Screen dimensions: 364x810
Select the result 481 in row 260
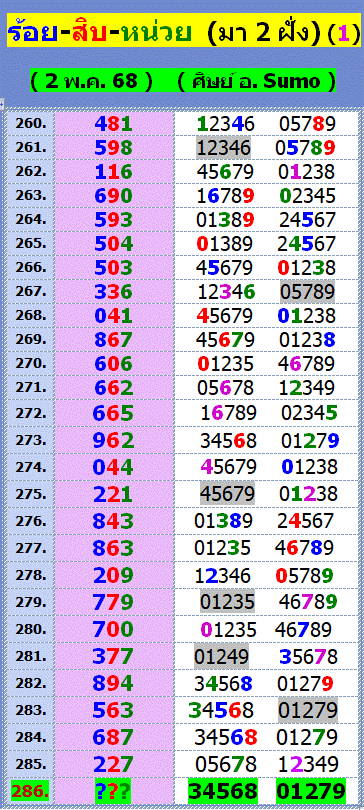(x=114, y=123)
